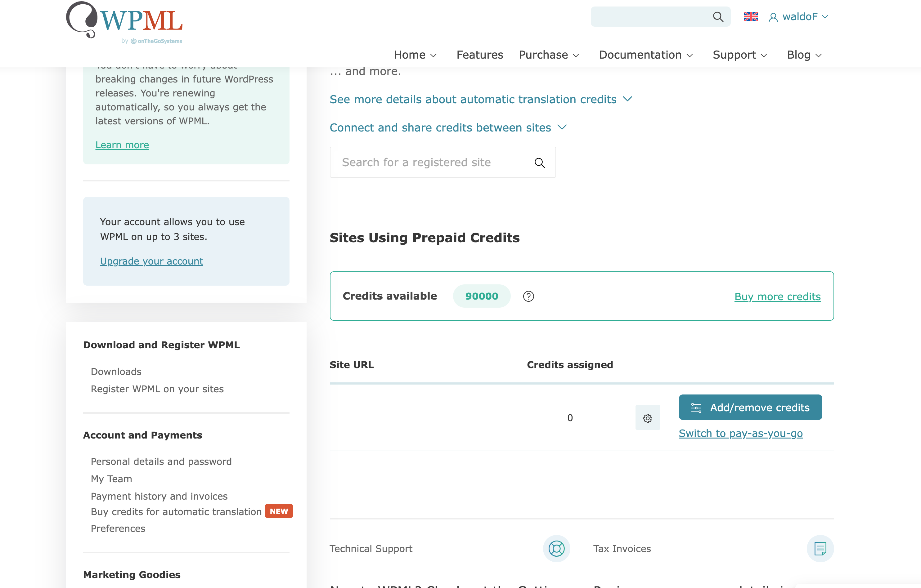Click the Add/remove credits button
The height and width of the screenshot is (588, 921).
[750, 408]
